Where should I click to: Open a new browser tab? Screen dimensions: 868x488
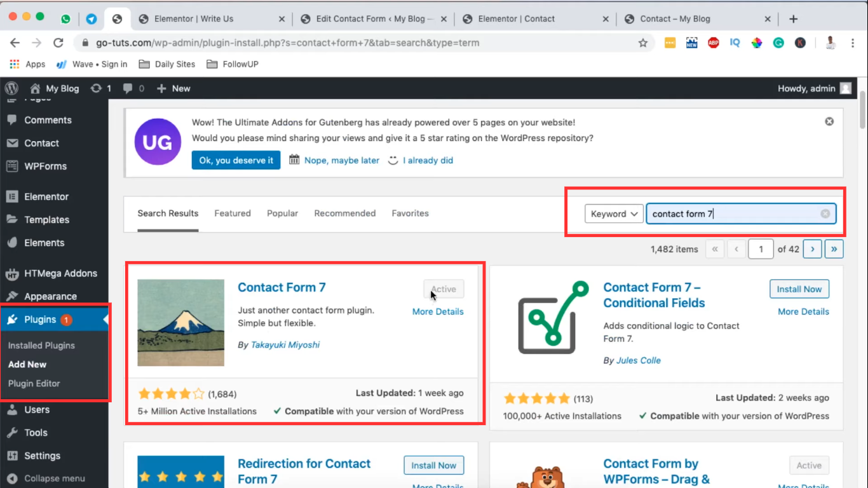pyautogui.click(x=793, y=19)
